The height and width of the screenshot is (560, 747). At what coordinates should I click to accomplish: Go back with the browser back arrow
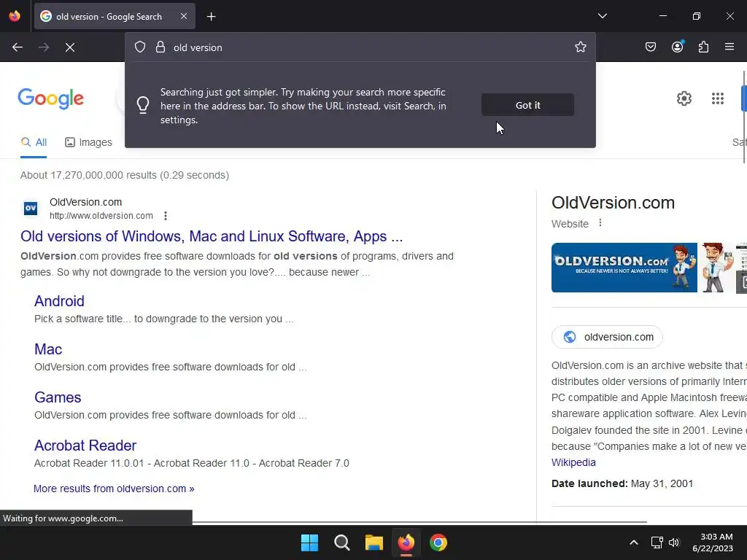pyautogui.click(x=18, y=47)
